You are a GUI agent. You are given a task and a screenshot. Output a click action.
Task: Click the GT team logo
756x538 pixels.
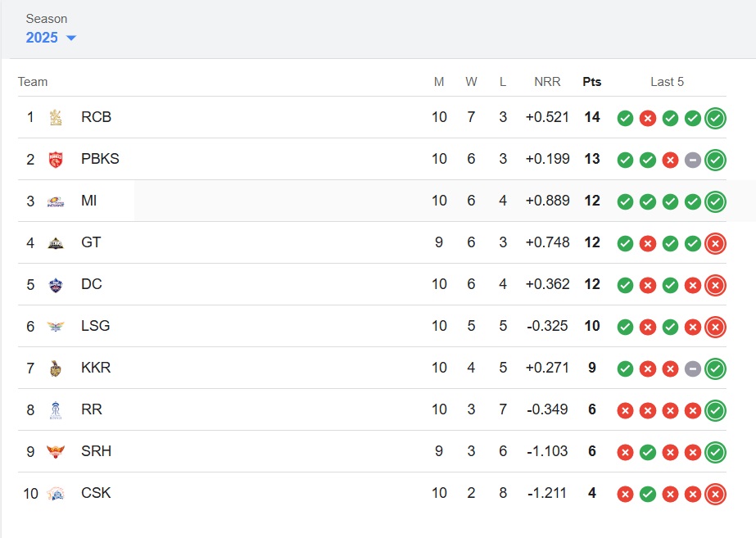56,242
